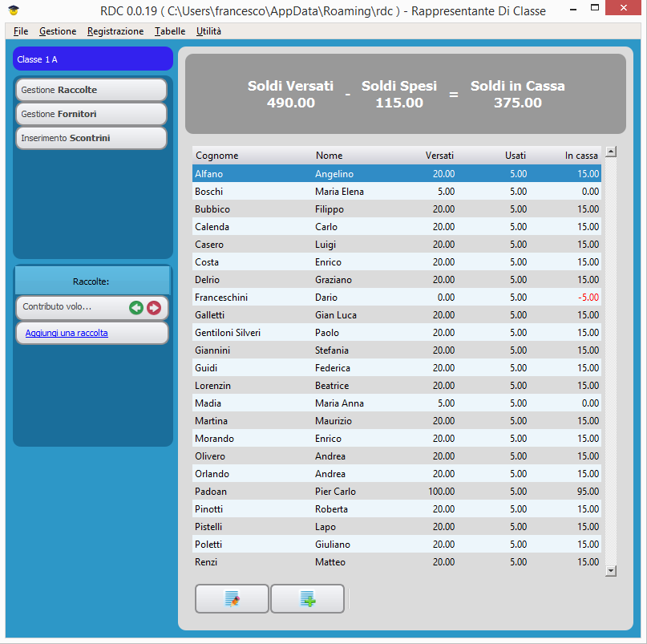The height and width of the screenshot is (644, 647).
Task: Click the Classe 1 A header
Action: click(x=93, y=59)
